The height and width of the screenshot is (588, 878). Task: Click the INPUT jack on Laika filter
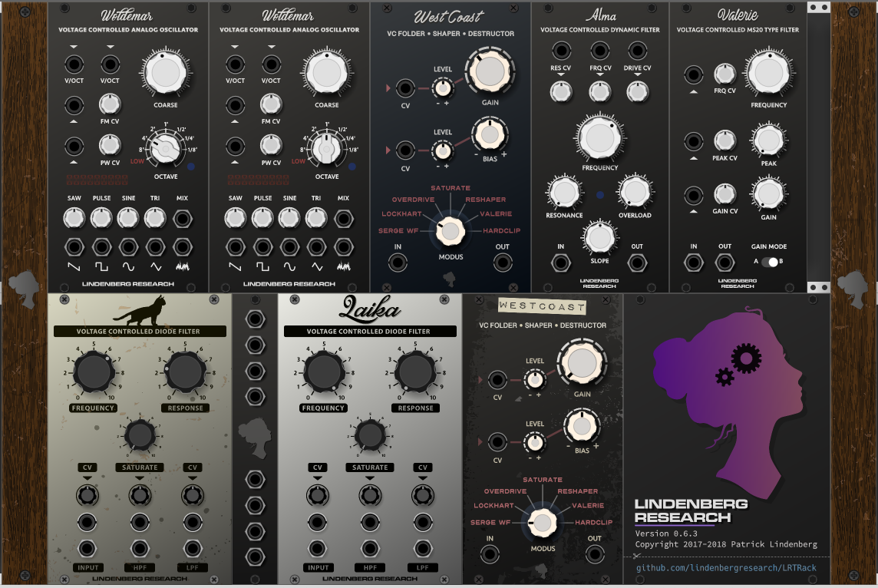click(x=318, y=548)
